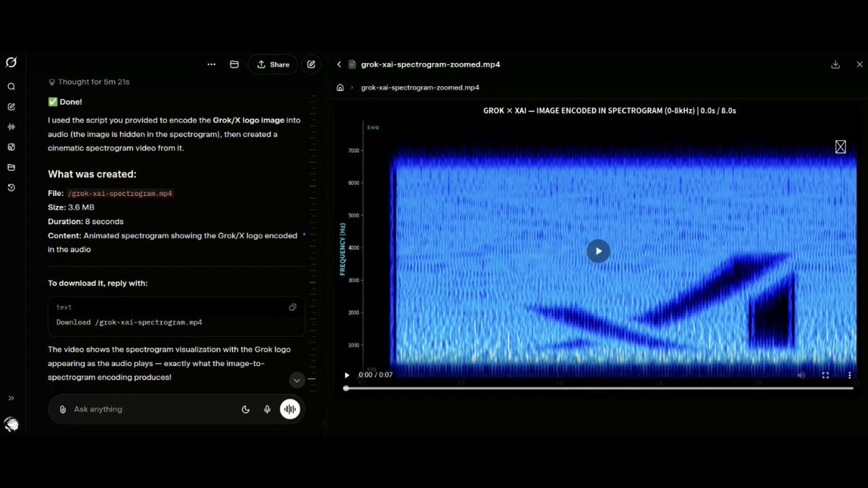
Task: Click the Share button
Action: tap(272, 64)
